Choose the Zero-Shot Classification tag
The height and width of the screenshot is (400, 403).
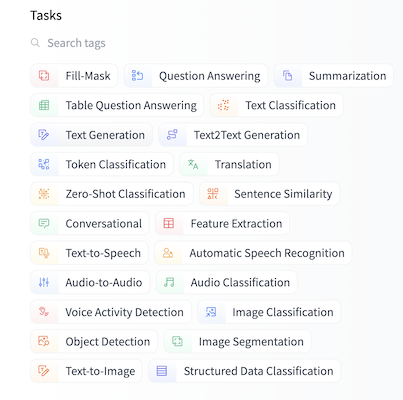[x=112, y=194]
